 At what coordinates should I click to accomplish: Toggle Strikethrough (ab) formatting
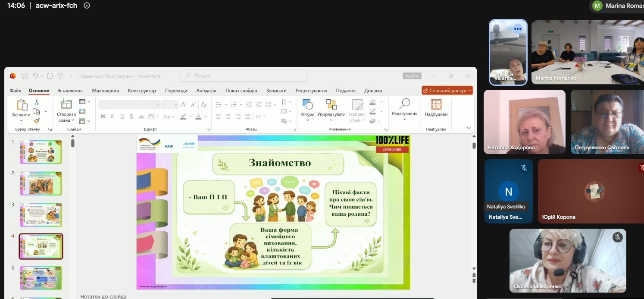(141, 116)
